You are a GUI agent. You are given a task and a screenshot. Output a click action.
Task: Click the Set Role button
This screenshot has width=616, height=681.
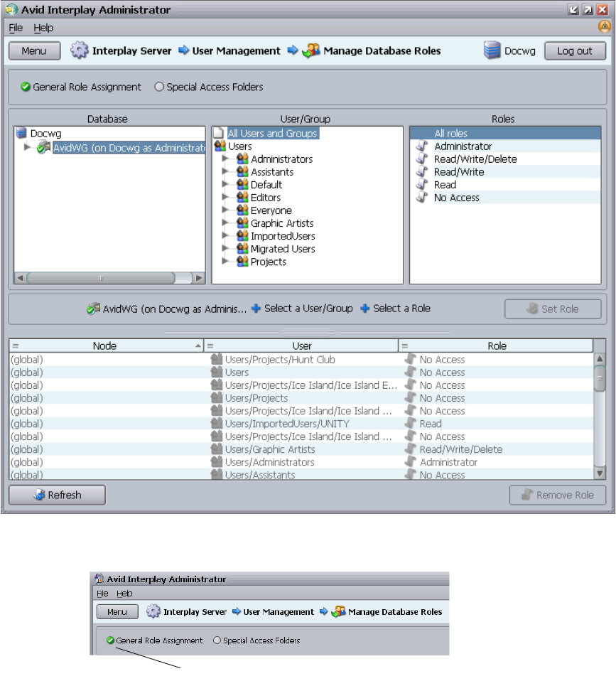(x=553, y=309)
